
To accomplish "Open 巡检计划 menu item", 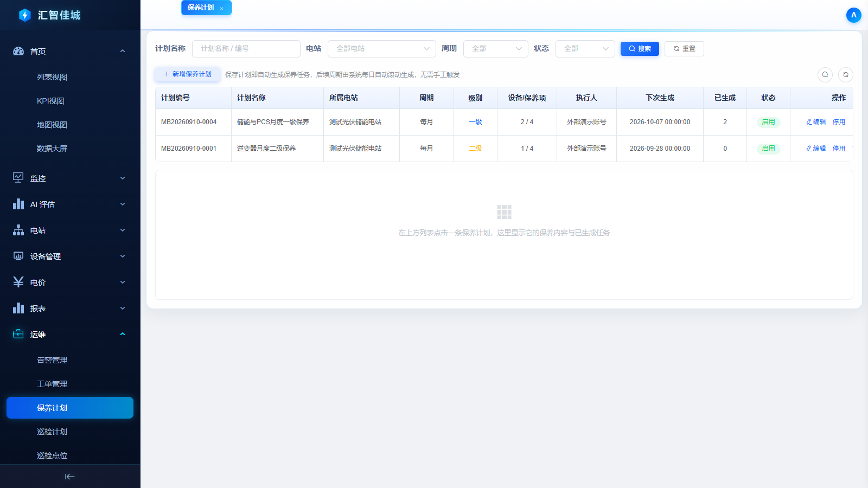I will (x=52, y=432).
